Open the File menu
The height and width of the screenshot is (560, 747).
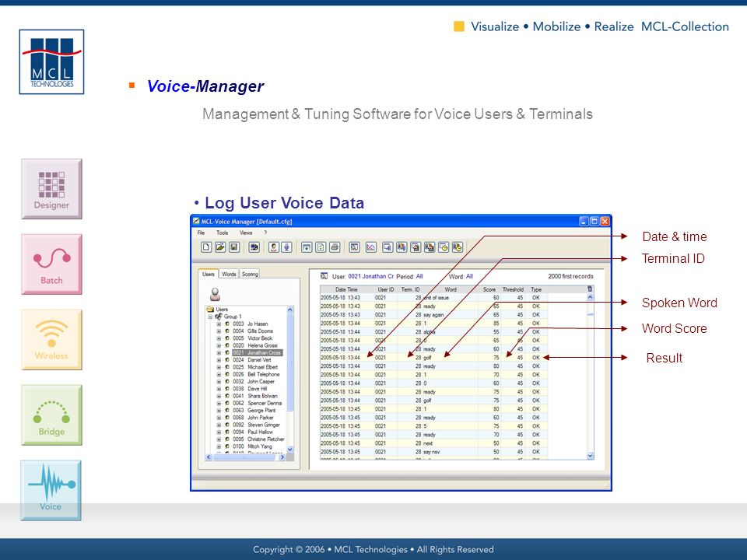[x=201, y=233]
